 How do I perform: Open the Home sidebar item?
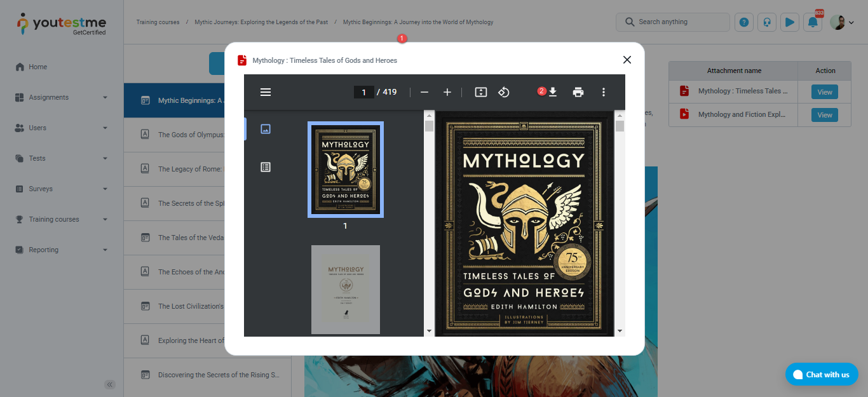point(38,67)
